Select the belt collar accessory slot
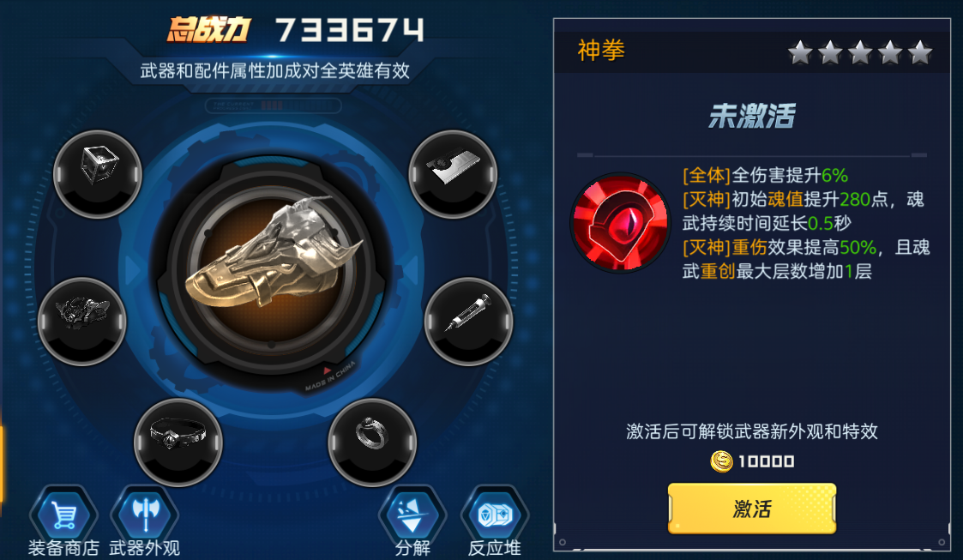This screenshot has width=963, height=560. [x=178, y=443]
